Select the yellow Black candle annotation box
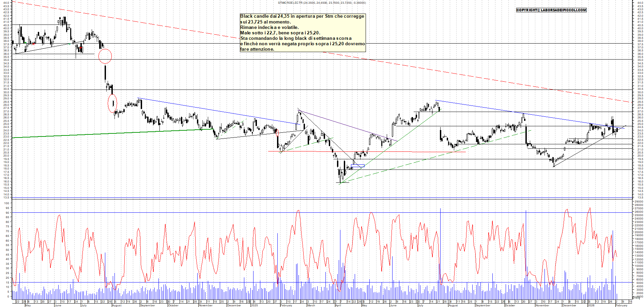The image size is (644, 307). point(303,33)
